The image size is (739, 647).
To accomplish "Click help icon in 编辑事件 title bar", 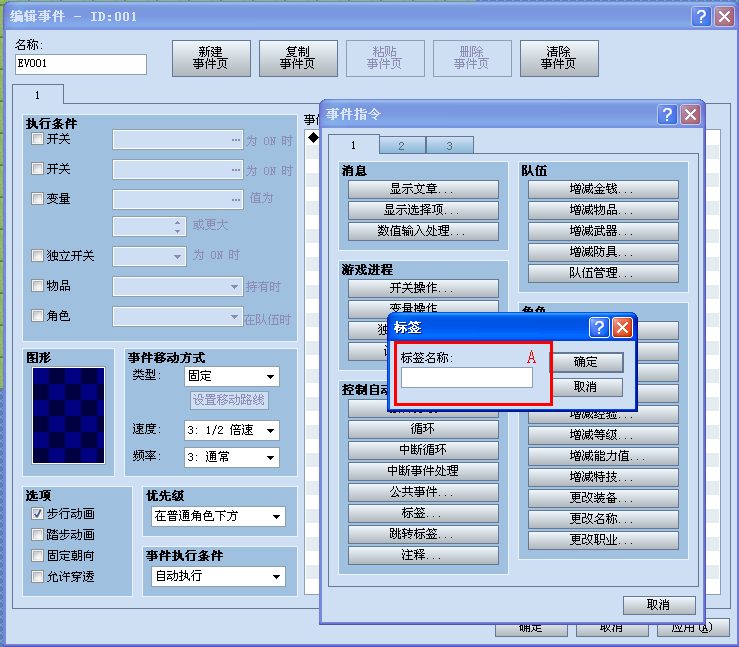I will [701, 16].
